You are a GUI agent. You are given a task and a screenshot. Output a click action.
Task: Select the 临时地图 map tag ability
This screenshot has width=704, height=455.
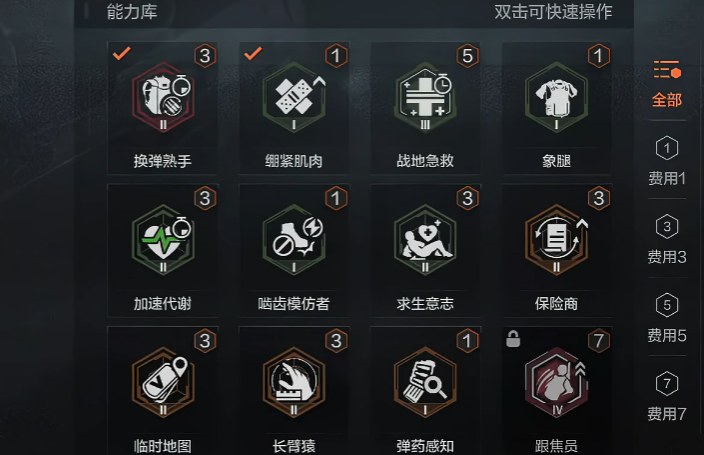pos(163,382)
